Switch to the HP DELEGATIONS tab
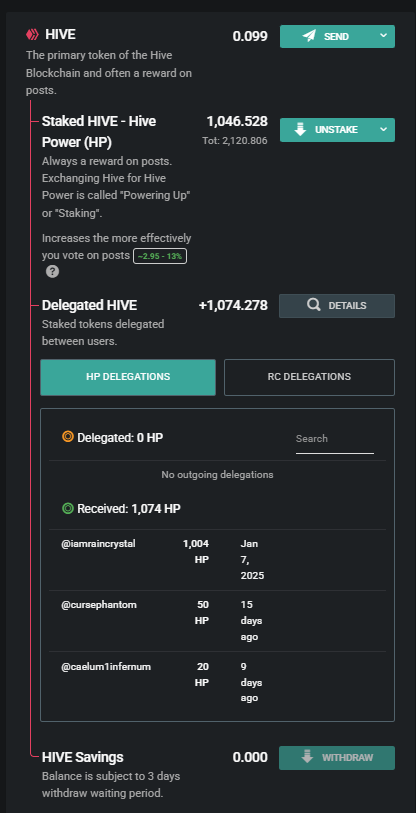The height and width of the screenshot is (813, 416). (128, 377)
